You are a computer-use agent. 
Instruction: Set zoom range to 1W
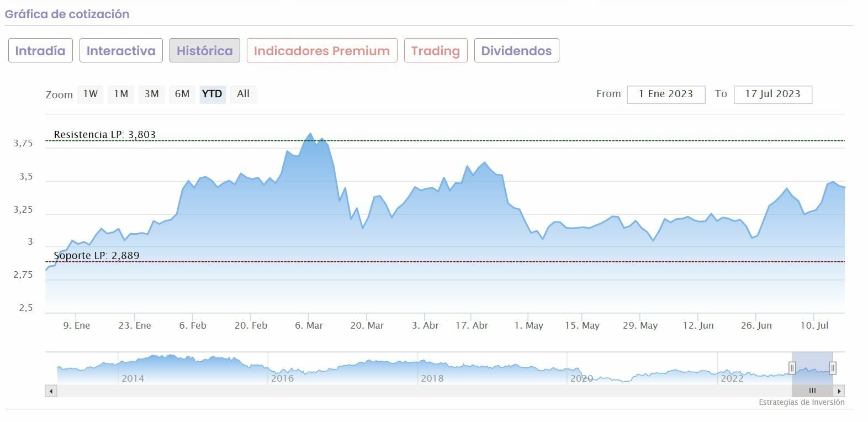click(91, 94)
